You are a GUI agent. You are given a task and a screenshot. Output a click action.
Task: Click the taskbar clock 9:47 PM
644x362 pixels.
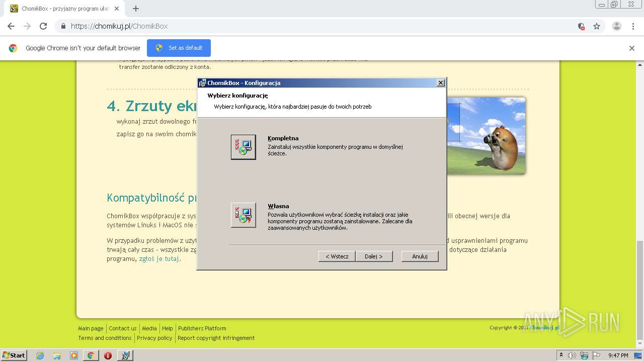[618, 355]
